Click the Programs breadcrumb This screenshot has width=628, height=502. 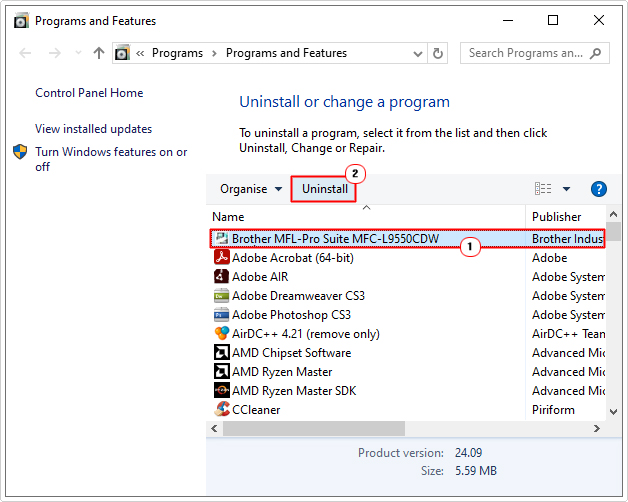tap(177, 53)
